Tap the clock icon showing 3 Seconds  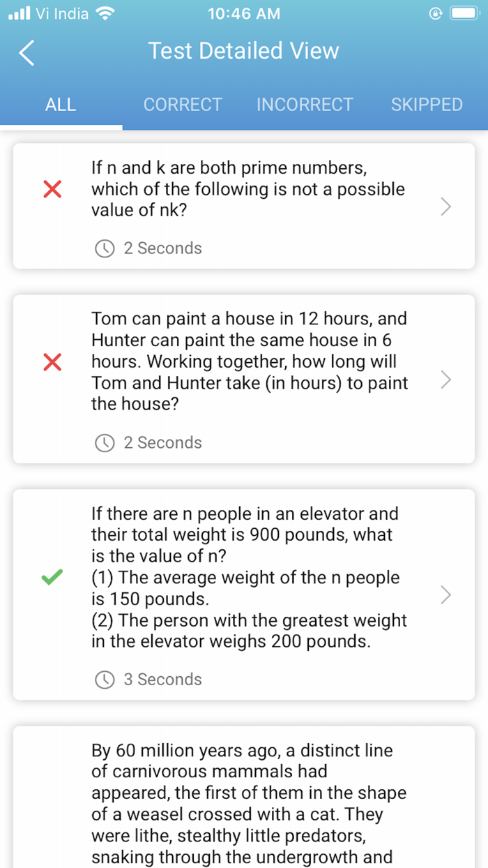(x=104, y=679)
